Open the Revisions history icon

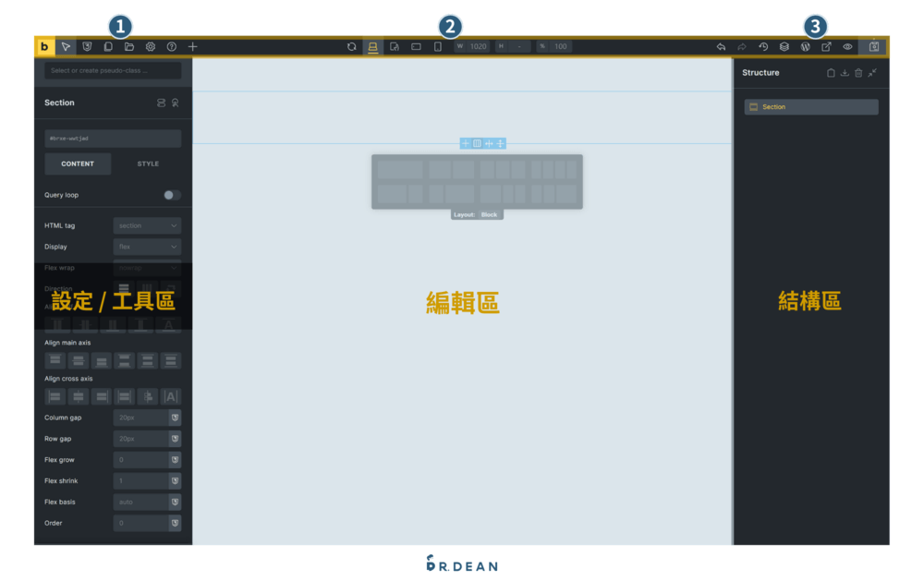762,46
